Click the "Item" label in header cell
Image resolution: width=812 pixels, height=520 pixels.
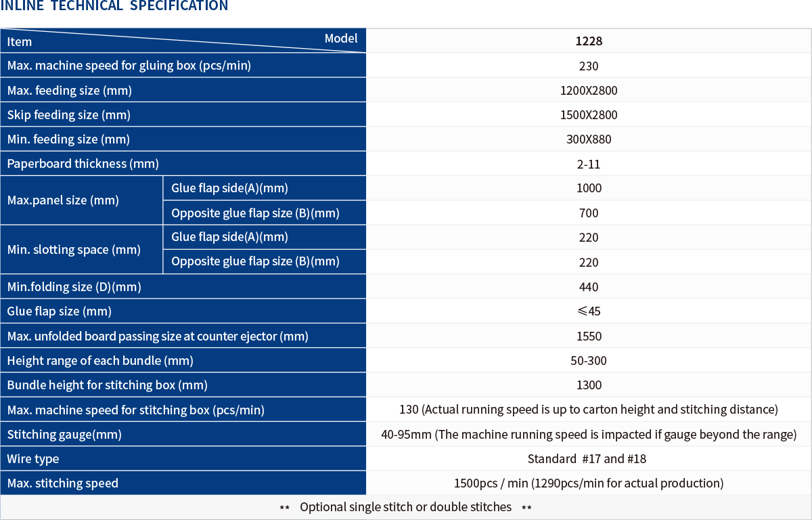click(20, 42)
